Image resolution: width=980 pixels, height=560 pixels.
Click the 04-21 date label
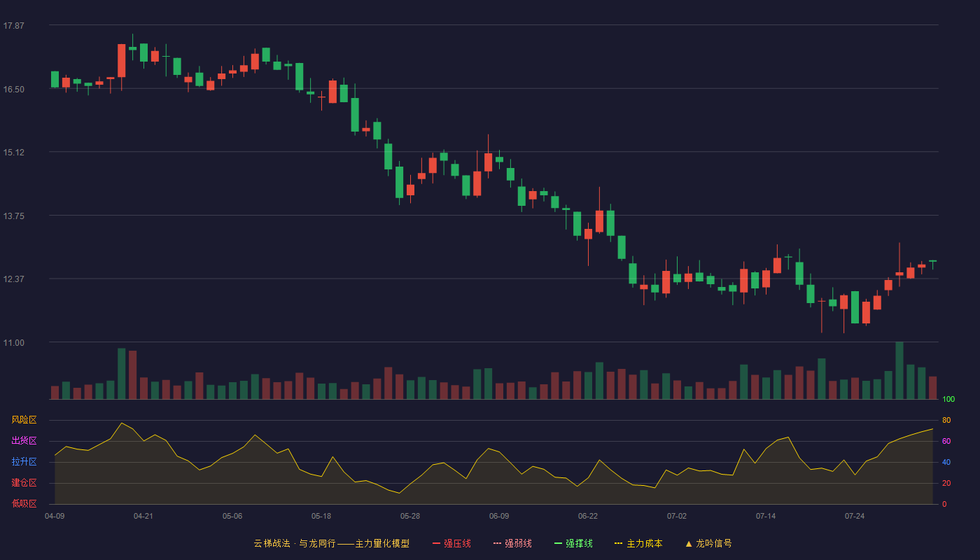[143, 516]
